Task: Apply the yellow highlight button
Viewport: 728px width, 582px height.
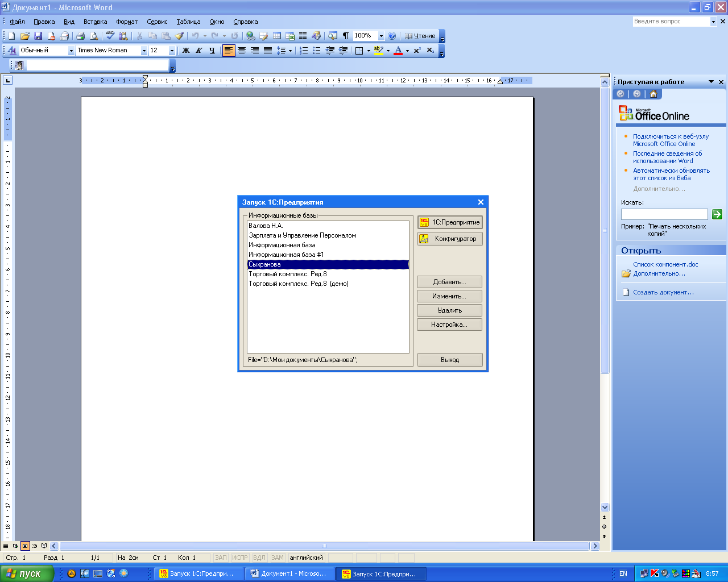Action: pos(379,51)
